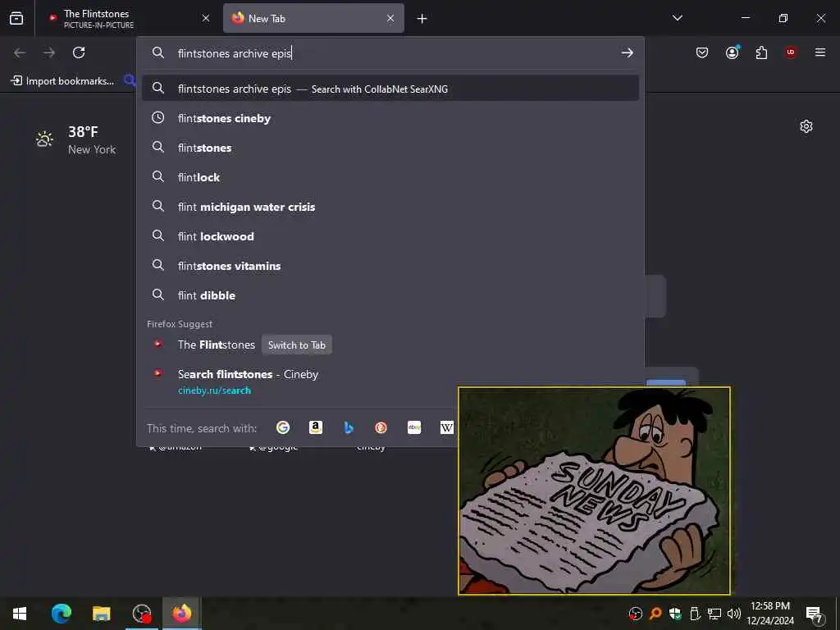The height and width of the screenshot is (630, 840).
Task: Open OBS Studio on the taskbar
Action: click(x=142, y=614)
